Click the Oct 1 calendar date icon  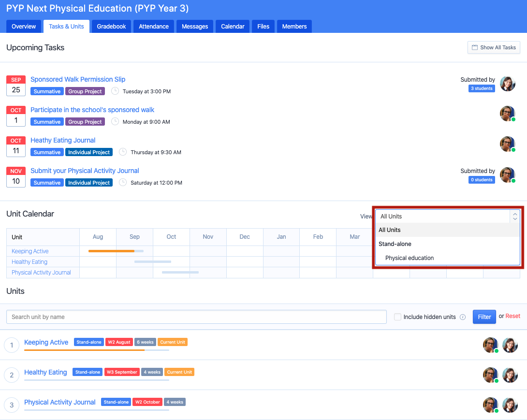click(x=16, y=116)
